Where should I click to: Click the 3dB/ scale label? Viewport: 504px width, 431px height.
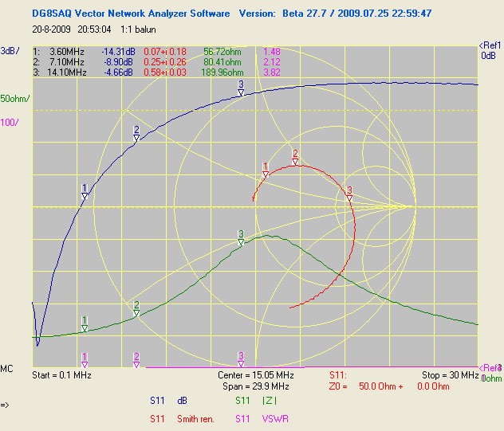[11, 50]
